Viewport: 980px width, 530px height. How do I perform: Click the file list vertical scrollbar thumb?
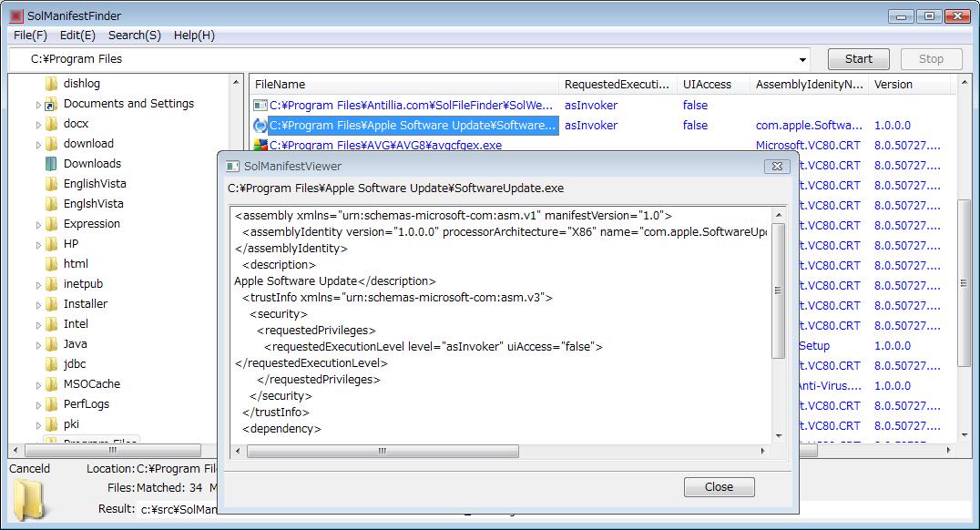click(x=965, y=283)
